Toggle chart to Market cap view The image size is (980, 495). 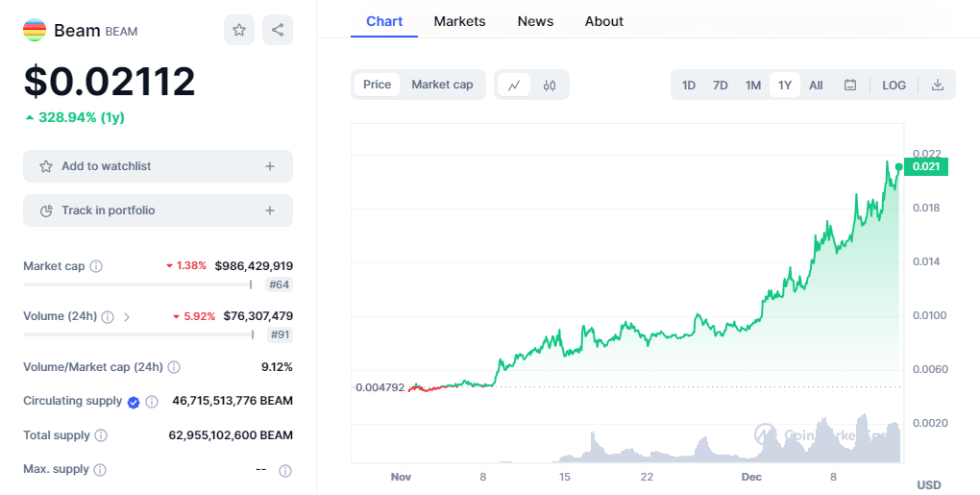coord(443,85)
